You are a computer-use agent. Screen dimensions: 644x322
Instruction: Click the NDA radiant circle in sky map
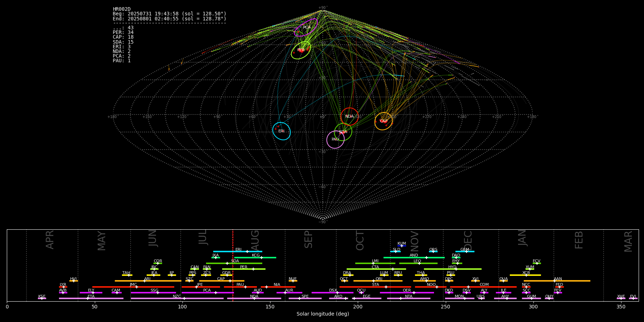(x=350, y=117)
